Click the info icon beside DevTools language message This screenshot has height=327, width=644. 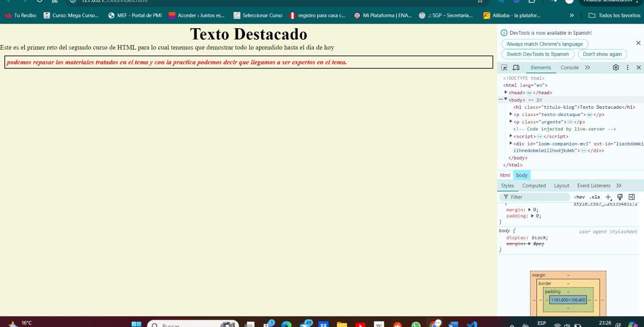504,33
